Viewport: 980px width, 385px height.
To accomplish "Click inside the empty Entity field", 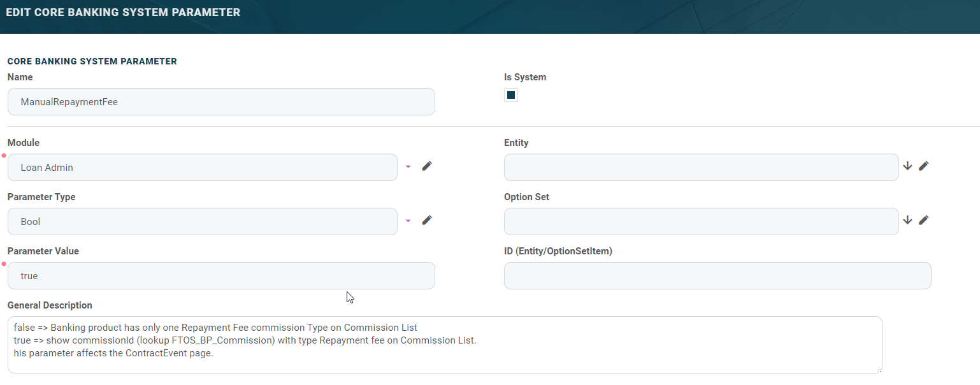I will [701, 168].
